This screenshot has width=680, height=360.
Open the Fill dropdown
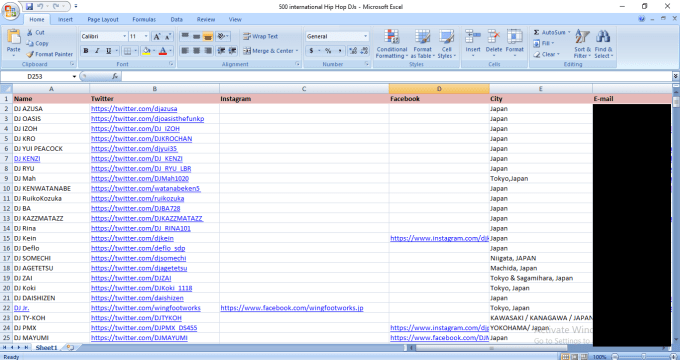click(x=544, y=43)
